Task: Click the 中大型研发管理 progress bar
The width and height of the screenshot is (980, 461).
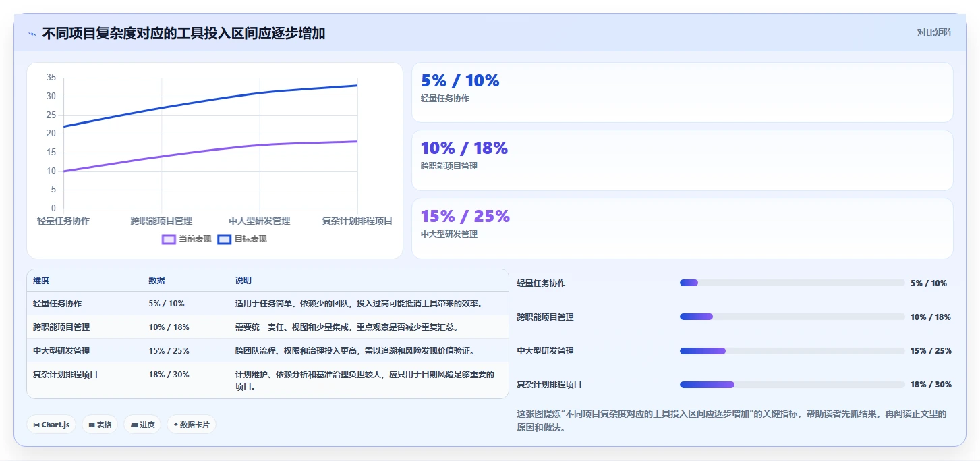Action: pos(792,350)
